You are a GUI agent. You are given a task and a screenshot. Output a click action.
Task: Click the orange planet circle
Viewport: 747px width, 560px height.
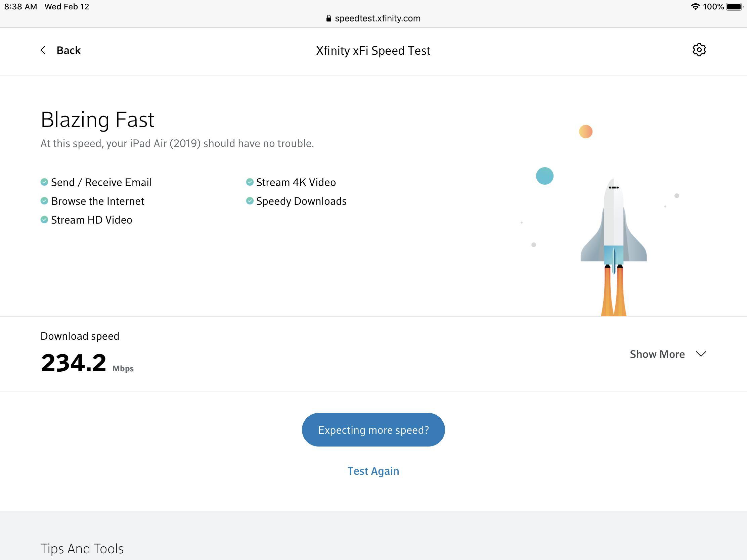[x=585, y=132]
